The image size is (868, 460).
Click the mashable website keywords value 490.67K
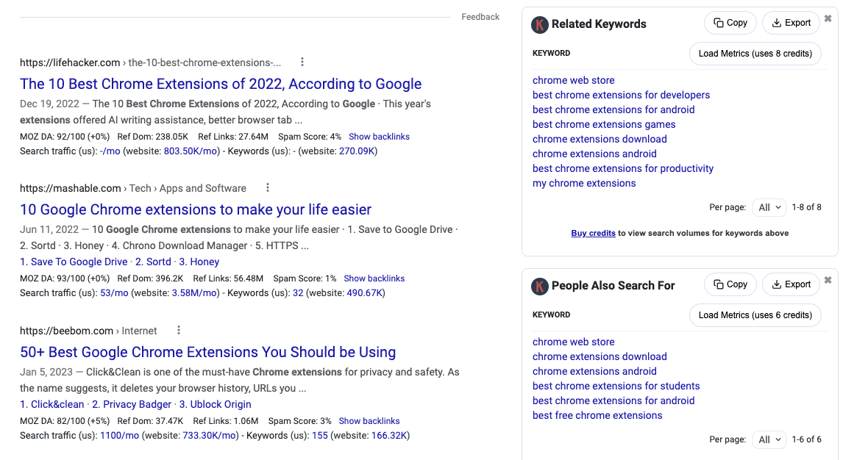(x=364, y=293)
